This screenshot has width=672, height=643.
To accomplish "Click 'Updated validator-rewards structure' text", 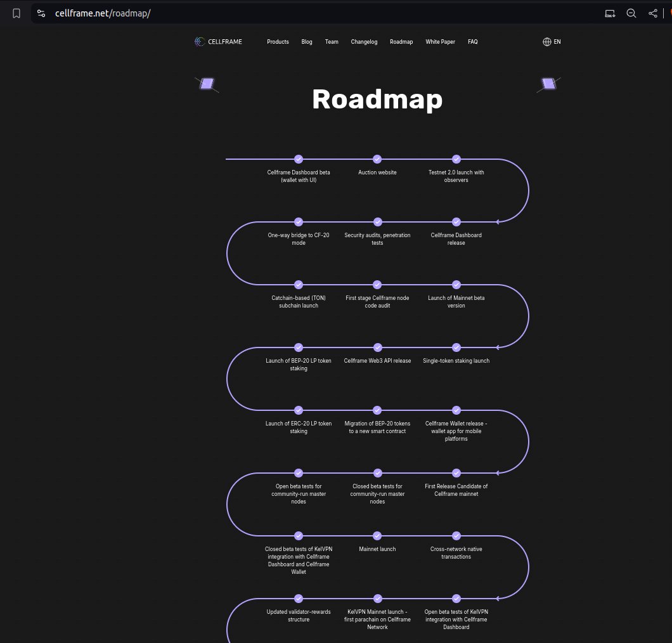I will pos(299,616).
